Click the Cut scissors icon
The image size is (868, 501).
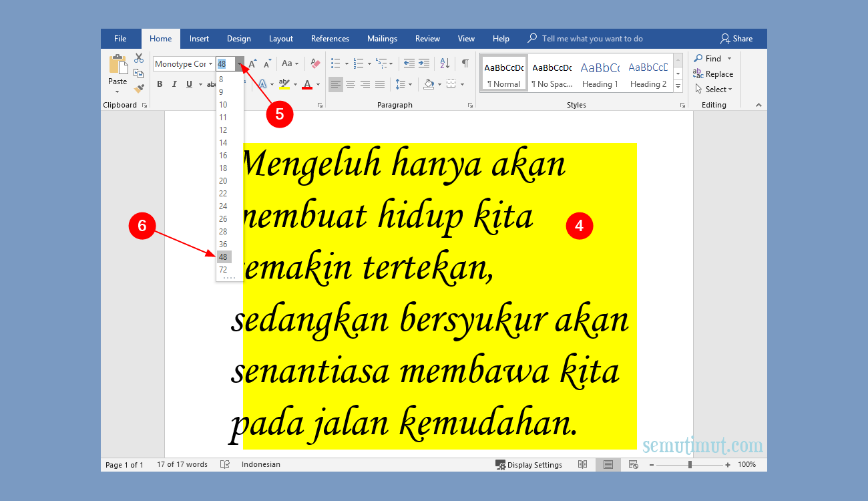click(139, 58)
